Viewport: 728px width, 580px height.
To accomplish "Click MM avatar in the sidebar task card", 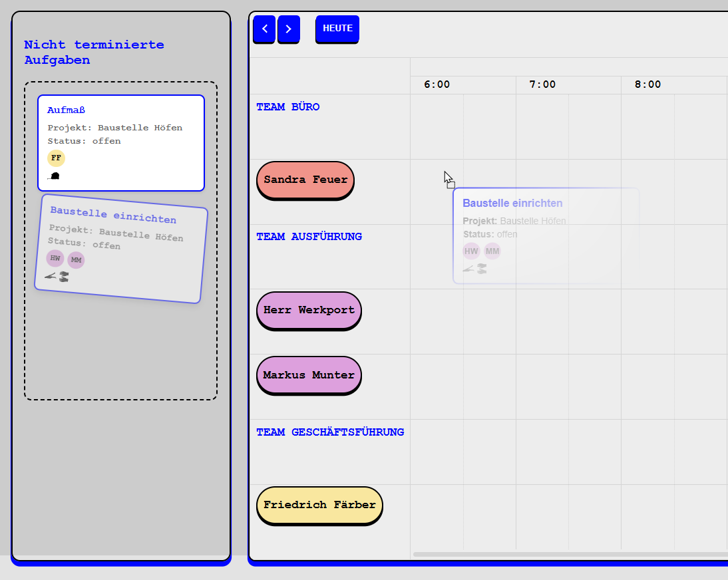I will (x=76, y=260).
